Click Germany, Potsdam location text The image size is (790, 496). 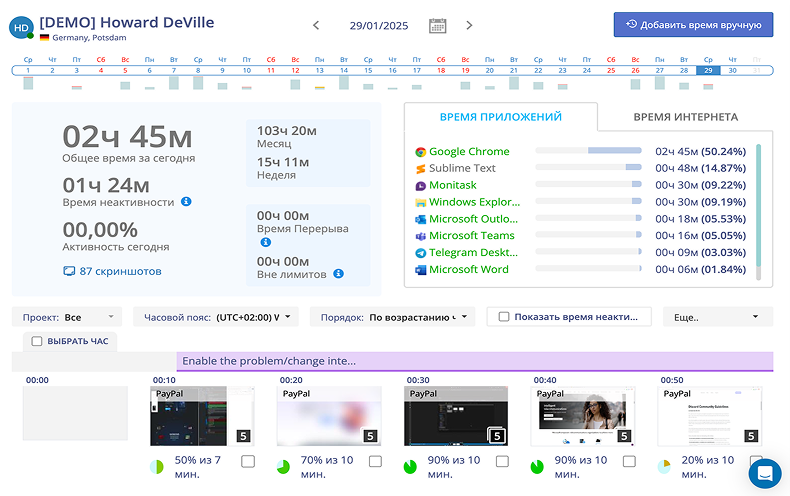point(89,38)
